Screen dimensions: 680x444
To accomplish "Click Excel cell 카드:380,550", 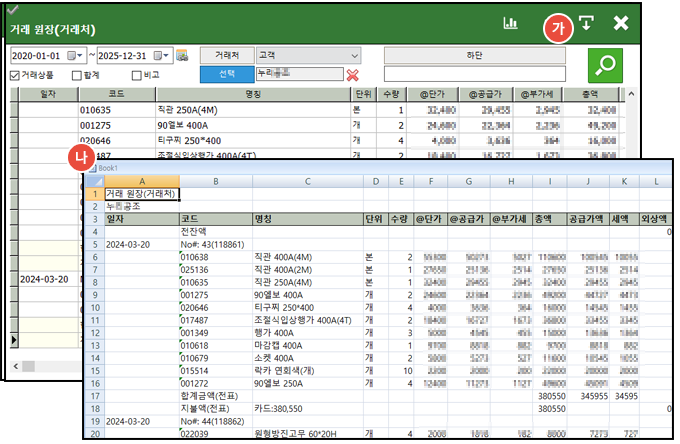I will click(x=307, y=409).
